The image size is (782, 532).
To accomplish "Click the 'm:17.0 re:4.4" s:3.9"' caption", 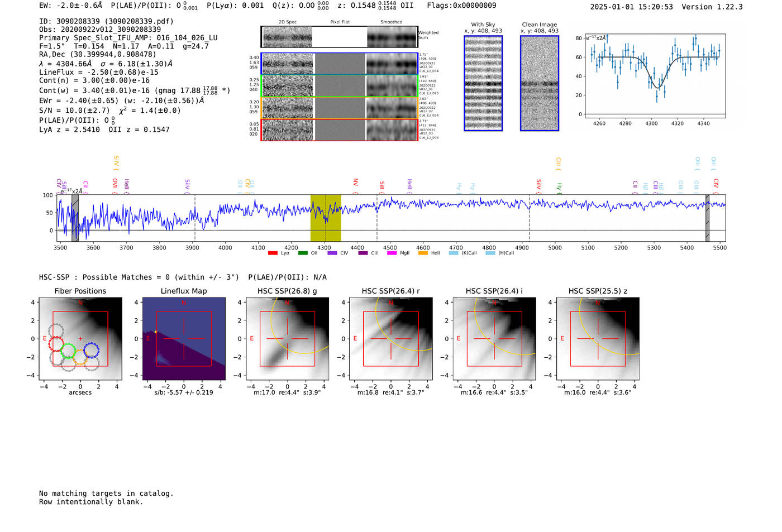I will point(287,392).
